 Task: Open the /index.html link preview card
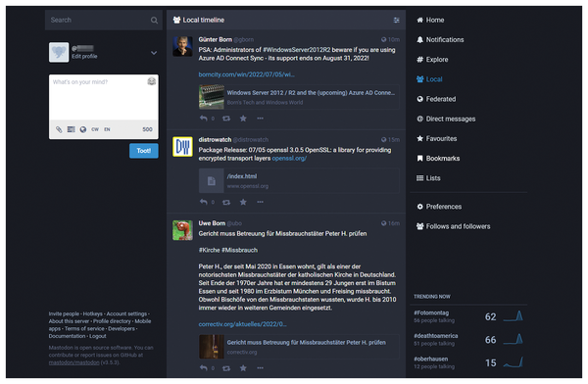pyautogui.click(x=299, y=181)
